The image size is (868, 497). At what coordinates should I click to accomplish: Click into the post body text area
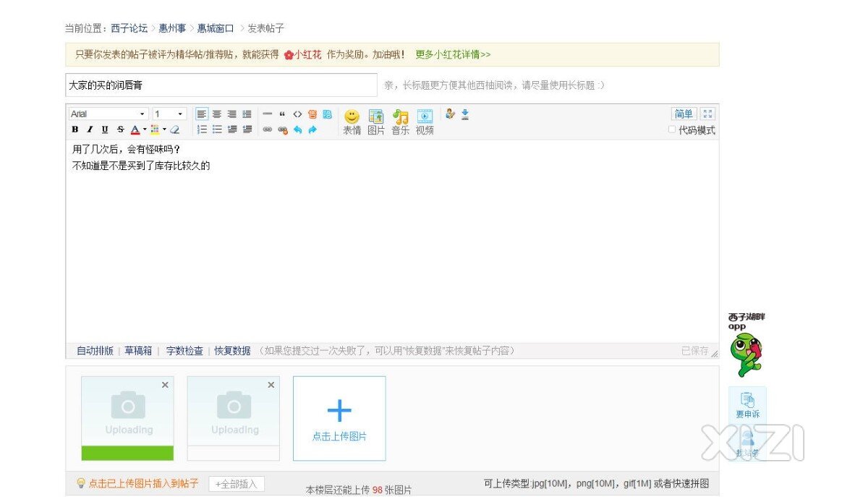[x=392, y=241]
